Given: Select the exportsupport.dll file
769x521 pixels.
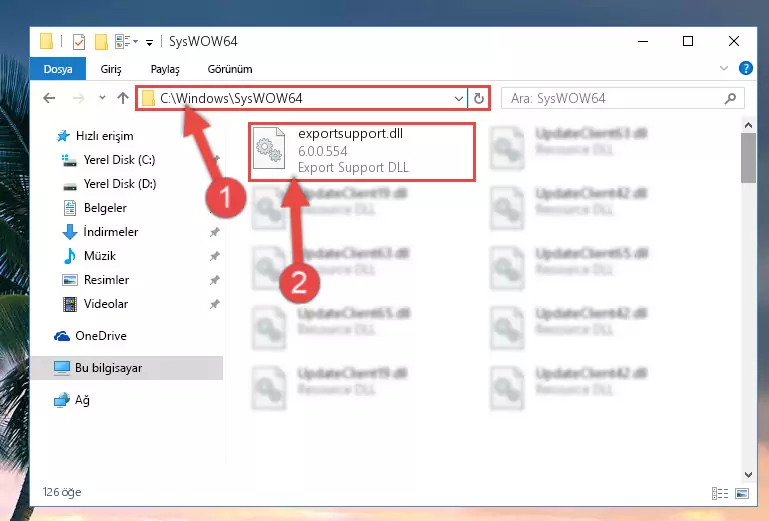Looking at the screenshot, I should click(x=362, y=152).
